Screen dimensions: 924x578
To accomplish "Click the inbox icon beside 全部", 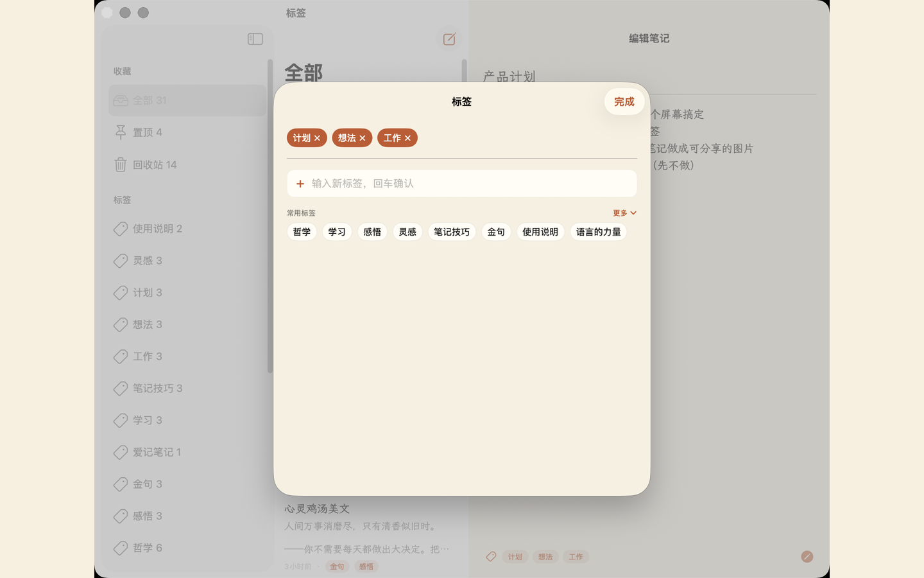I will click(121, 100).
